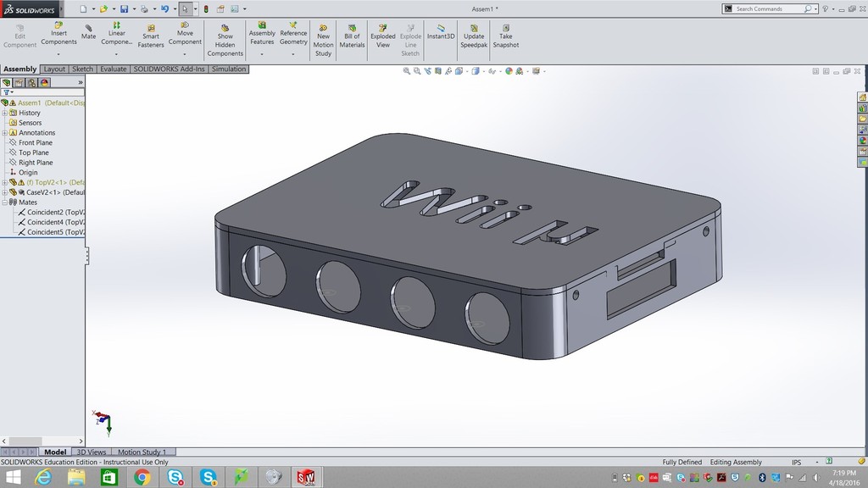Switch to PropertyManager tab icon
Image resolution: width=868 pixels, height=488 pixels.
(x=19, y=82)
